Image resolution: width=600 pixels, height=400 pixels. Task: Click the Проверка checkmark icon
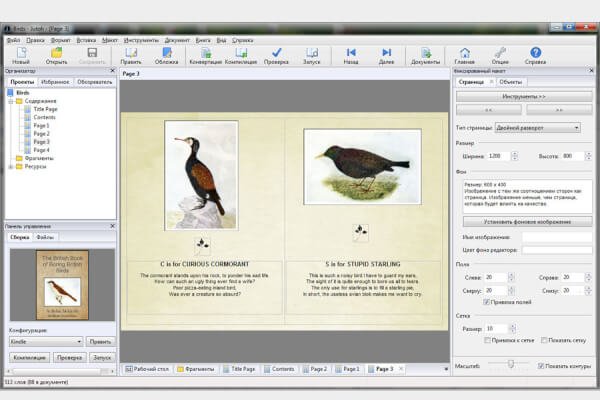coord(276,56)
